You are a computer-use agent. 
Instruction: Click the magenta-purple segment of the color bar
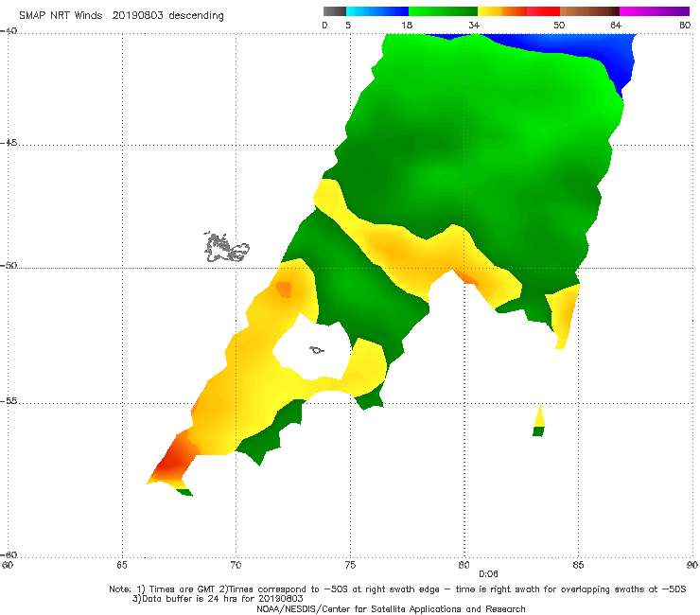pyautogui.click(x=655, y=11)
